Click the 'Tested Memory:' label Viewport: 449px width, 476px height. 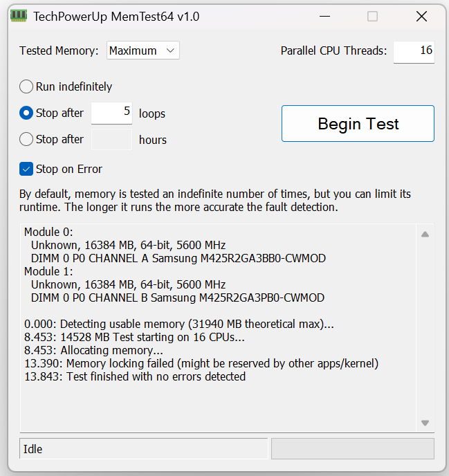(x=59, y=51)
